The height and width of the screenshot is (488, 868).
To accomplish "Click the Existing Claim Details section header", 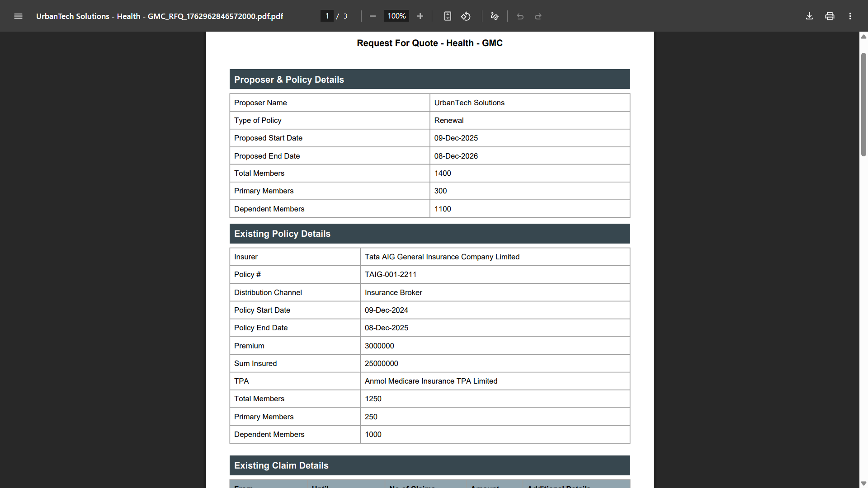I will (281, 465).
